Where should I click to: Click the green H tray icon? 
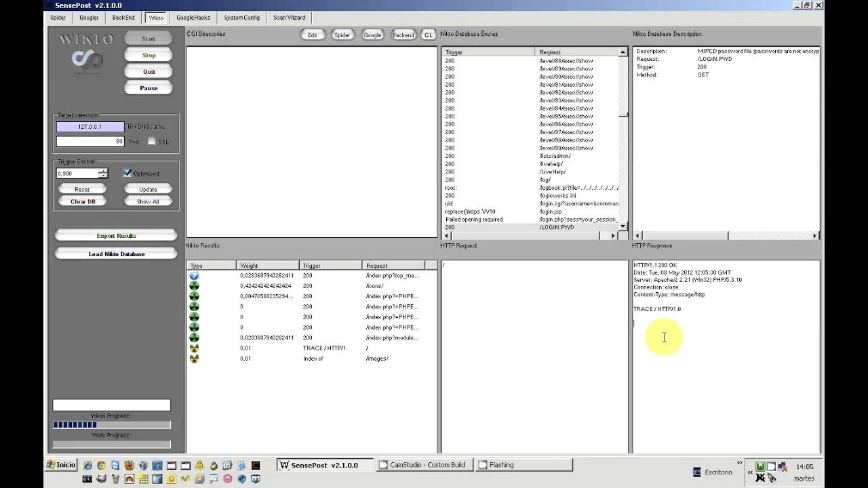(x=760, y=466)
